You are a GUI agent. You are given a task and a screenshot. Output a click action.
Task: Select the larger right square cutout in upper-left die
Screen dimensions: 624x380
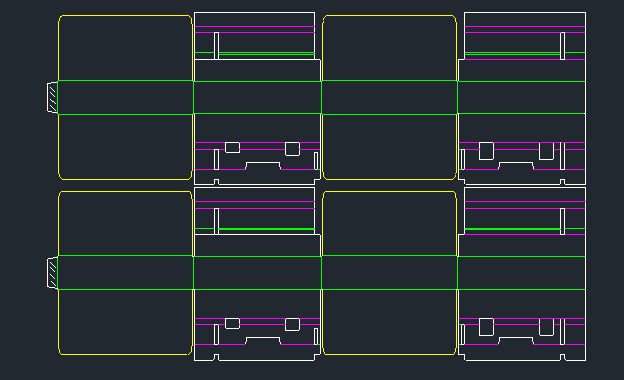click(292, 149)
